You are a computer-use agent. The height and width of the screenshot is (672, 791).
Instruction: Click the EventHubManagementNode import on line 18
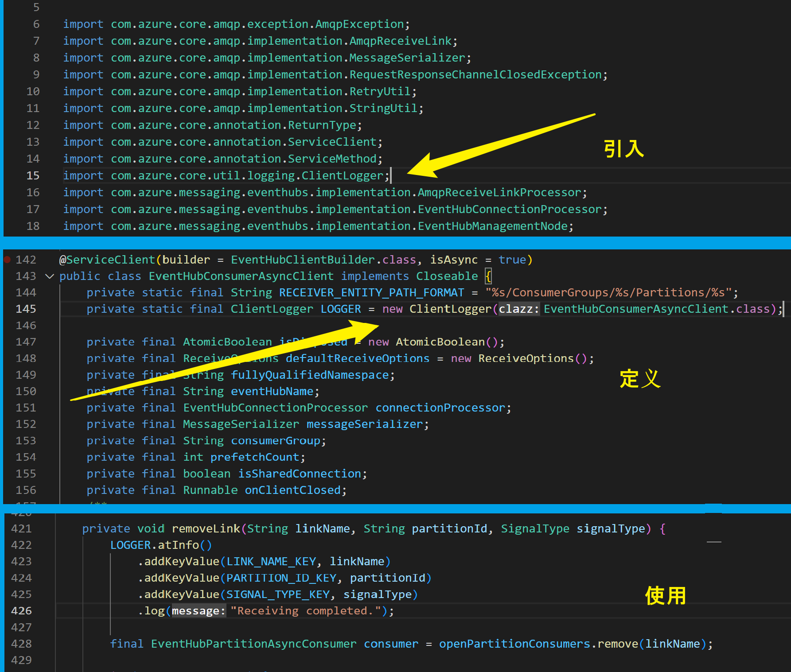coord(493,226)
